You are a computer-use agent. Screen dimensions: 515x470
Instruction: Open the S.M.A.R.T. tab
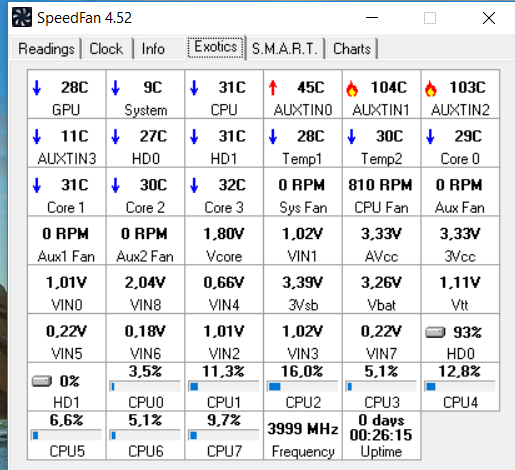[x=284, y=49]
